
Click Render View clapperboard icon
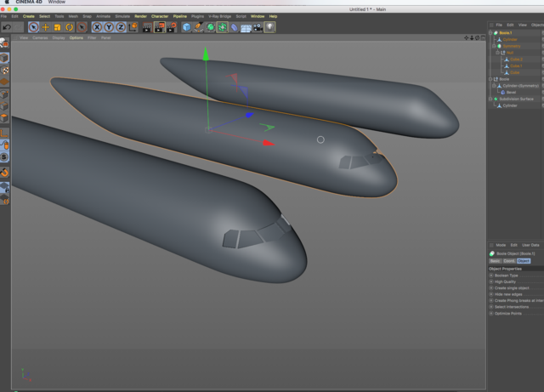point(147,27)
